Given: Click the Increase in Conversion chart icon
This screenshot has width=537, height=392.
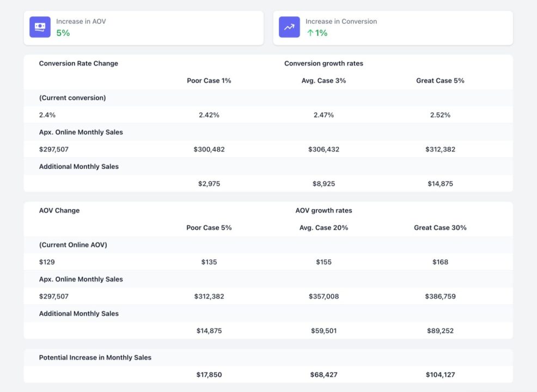Looking at the screenshot, I should pyautogui.click(x=289, y=26).
